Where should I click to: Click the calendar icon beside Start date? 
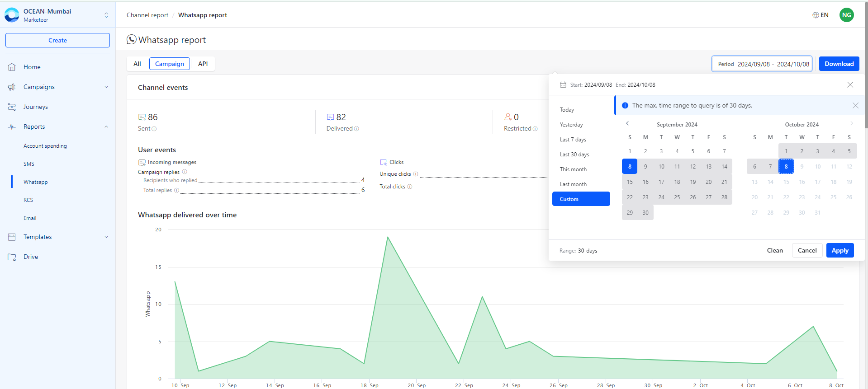(563, 84)
